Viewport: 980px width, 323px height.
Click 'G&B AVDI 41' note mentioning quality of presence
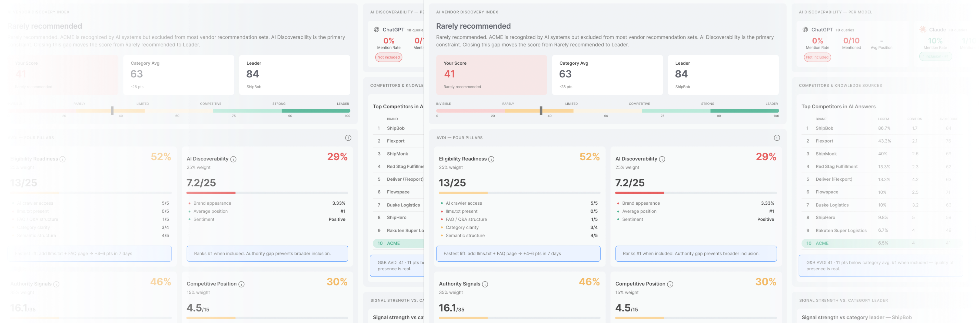coord(880,266)
